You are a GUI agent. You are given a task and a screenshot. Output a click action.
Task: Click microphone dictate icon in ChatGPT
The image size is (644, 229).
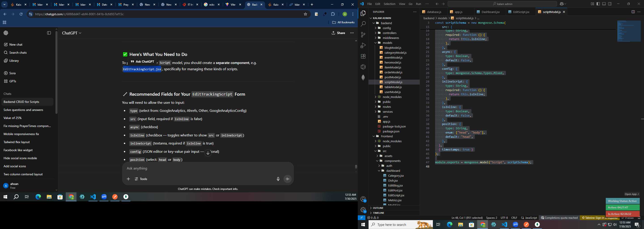tap(278, 179)
